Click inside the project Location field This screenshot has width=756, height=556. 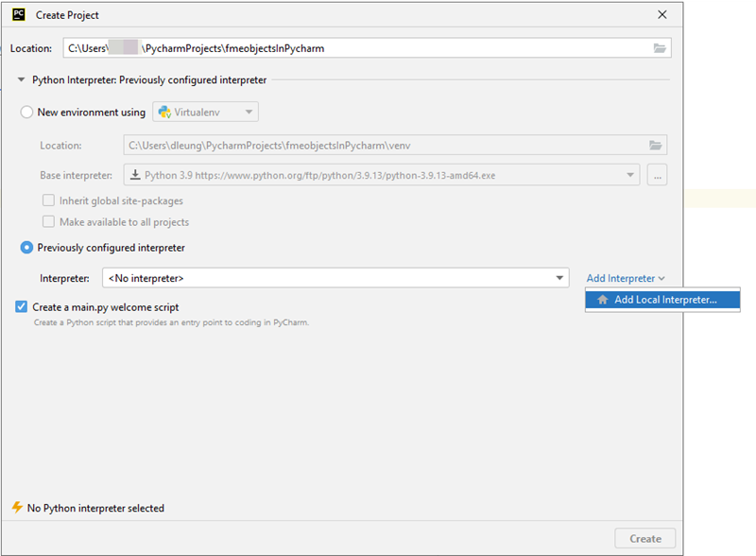331,48
